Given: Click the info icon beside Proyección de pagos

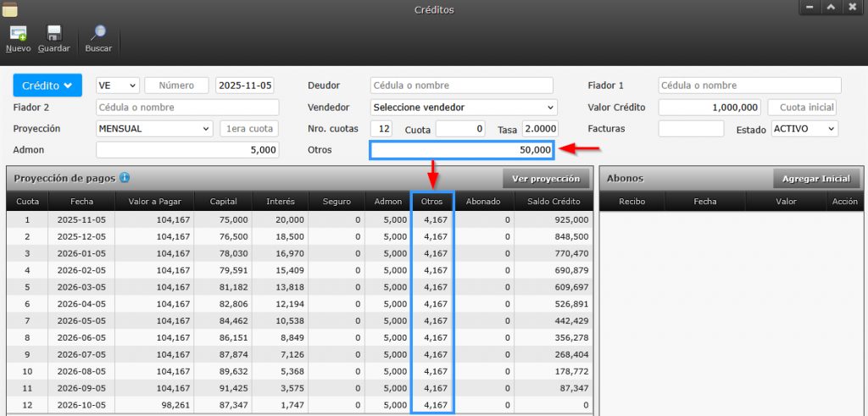Looking at the screenshot, I should 125,178.
